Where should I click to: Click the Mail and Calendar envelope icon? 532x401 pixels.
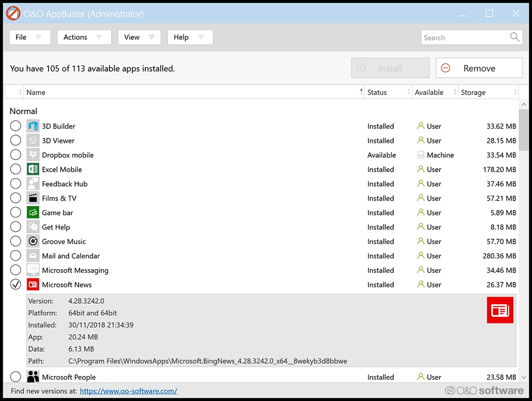click(33, 256)
